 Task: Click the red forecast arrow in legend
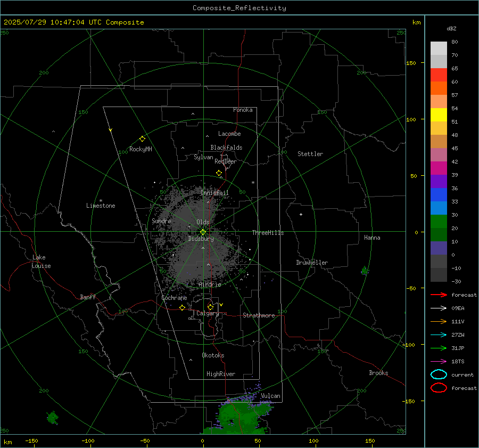point(439,295)
